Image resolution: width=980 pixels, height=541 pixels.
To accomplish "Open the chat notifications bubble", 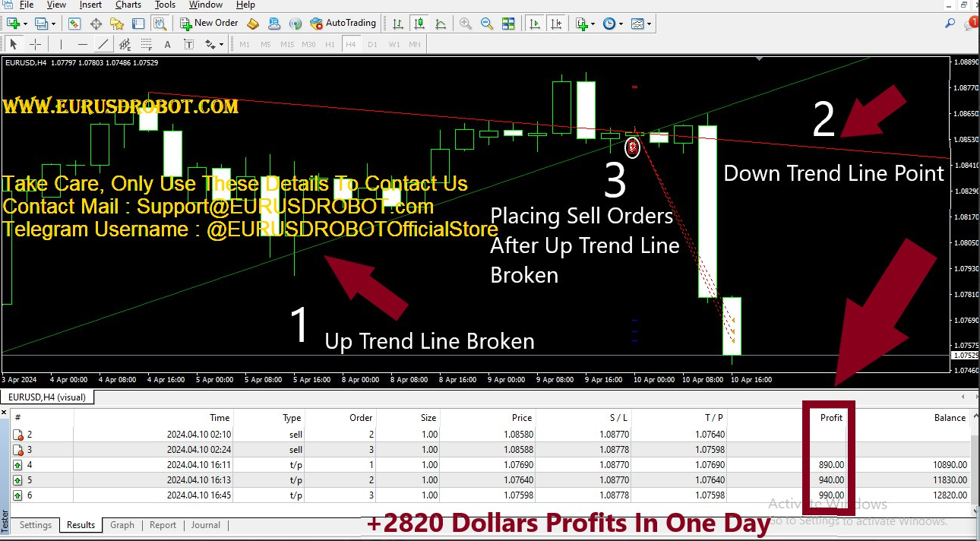I will (x=972, y=24).
